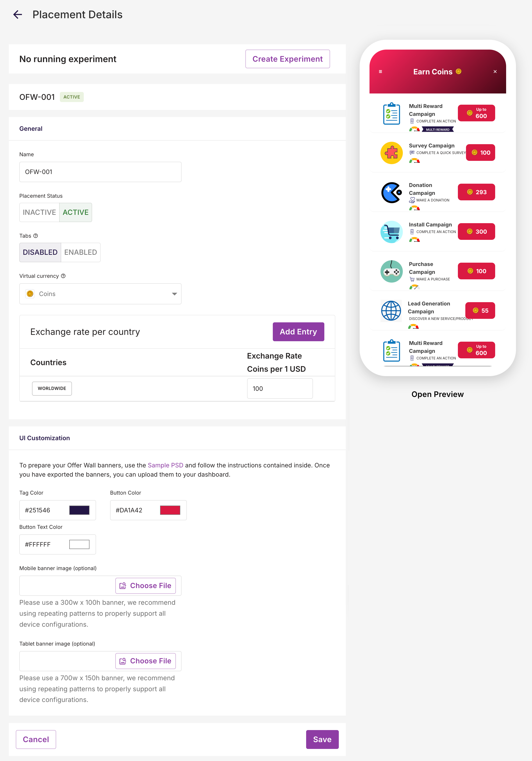This screenshot has width=532, height=761.
Task: Click the Tag Color dark swatch
Action: click(x=79, y=510)
